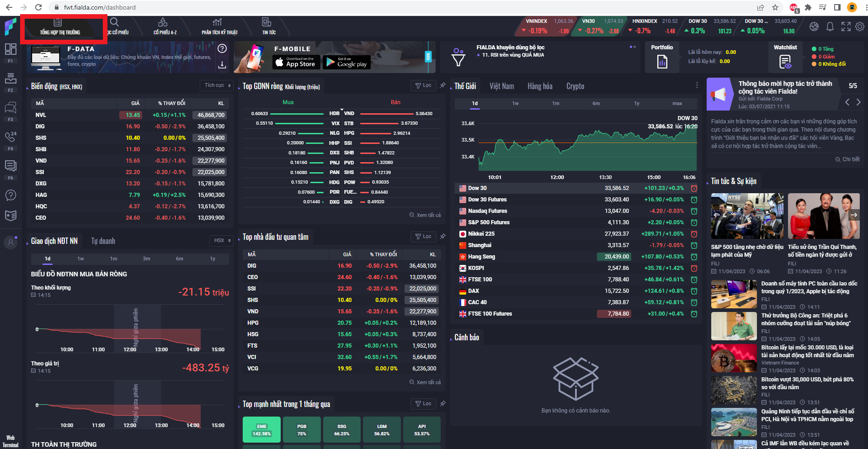
Task: Open the F1 dashboard layout sidebar icon
Action: click(x=11, y=49)
